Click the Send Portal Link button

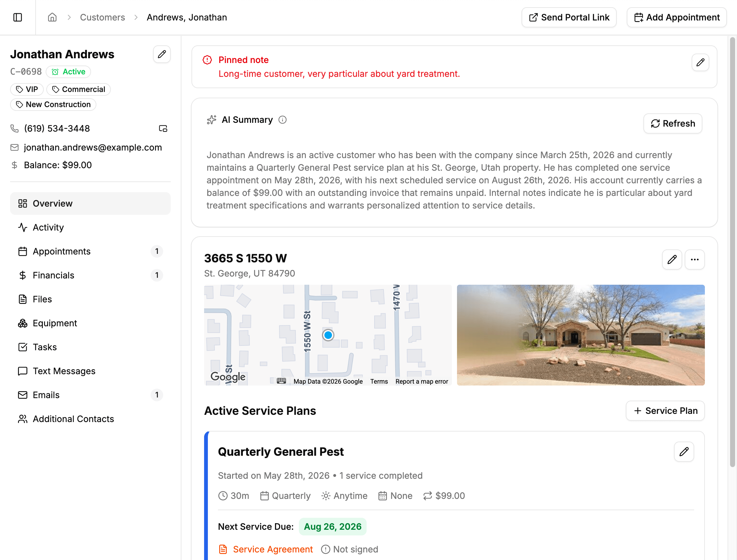point(569,17)
